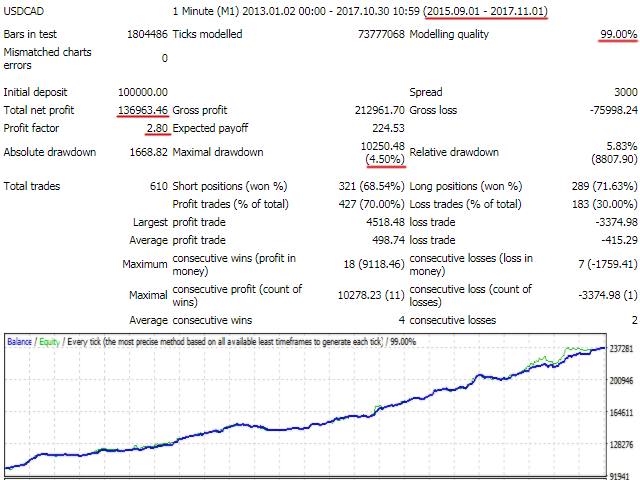
Task: Click the consecutive loss value -3374.98 (1)
Action: point(608,295)
